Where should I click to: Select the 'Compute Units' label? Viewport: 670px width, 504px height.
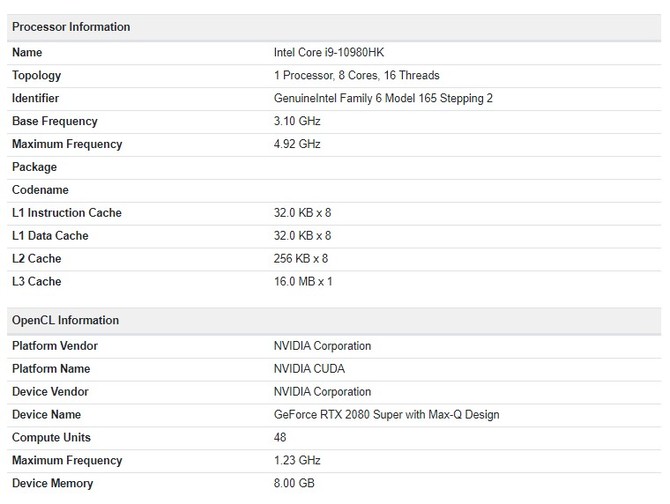(51, 438)
